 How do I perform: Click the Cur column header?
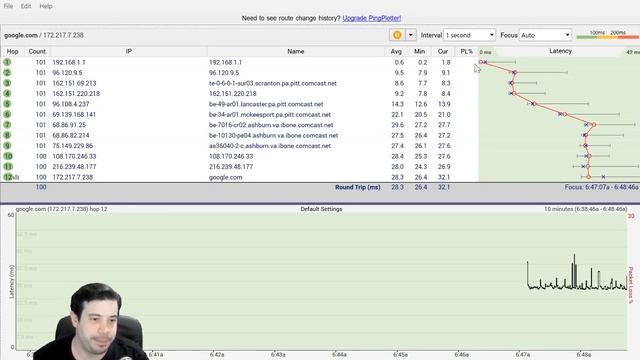(442, 51)
